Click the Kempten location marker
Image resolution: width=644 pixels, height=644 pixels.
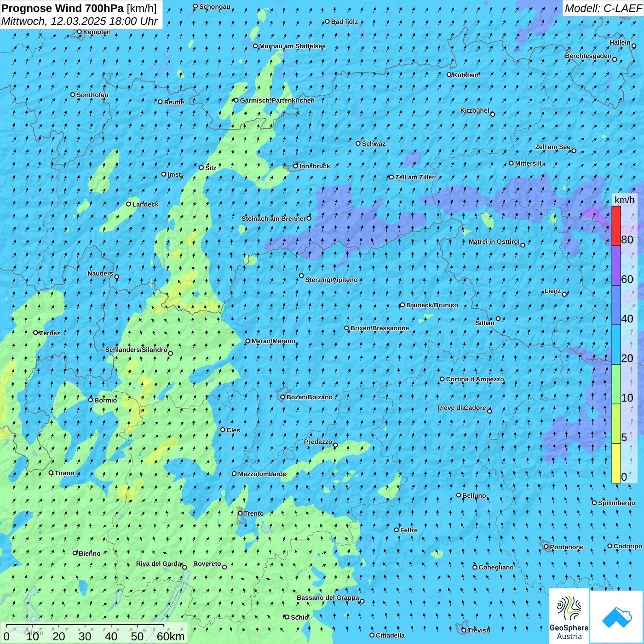[79, 32]
